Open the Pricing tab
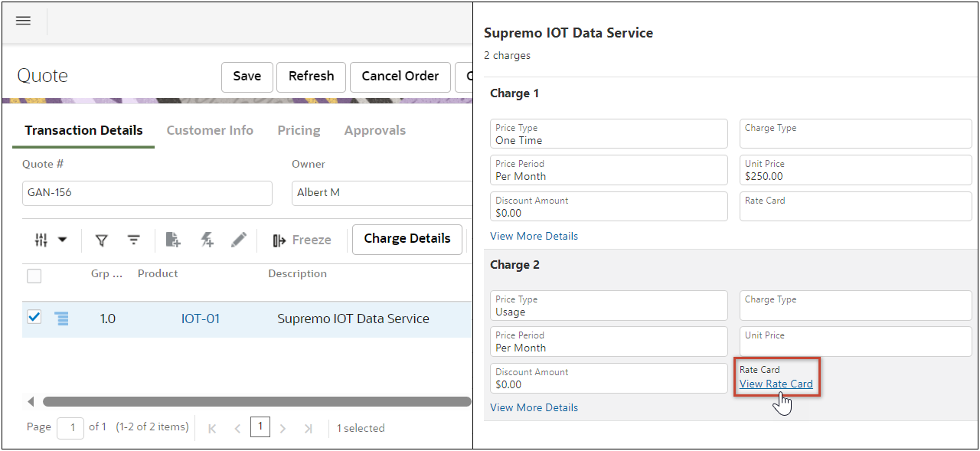The height and width of the screenshot is (451, 980). tap(299, 130)
